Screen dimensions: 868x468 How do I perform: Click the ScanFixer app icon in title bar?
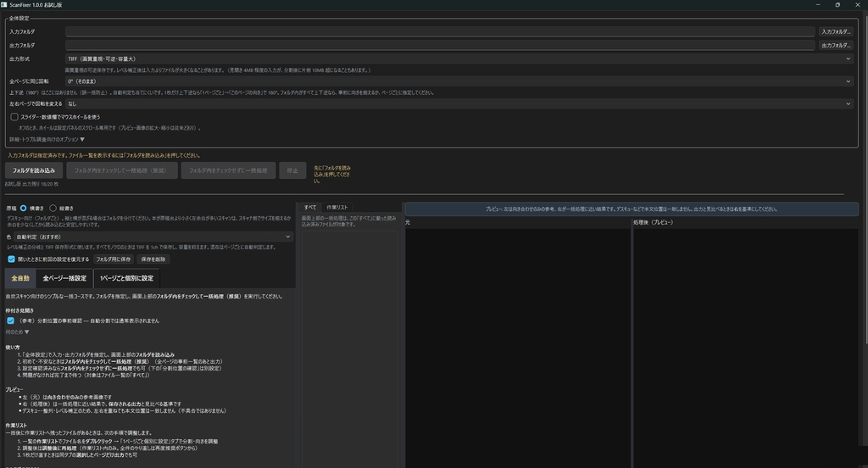point(4,4)
